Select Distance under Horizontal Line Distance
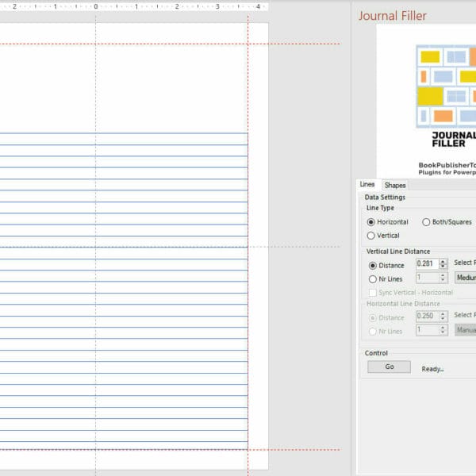 click(x=371, y=317)
